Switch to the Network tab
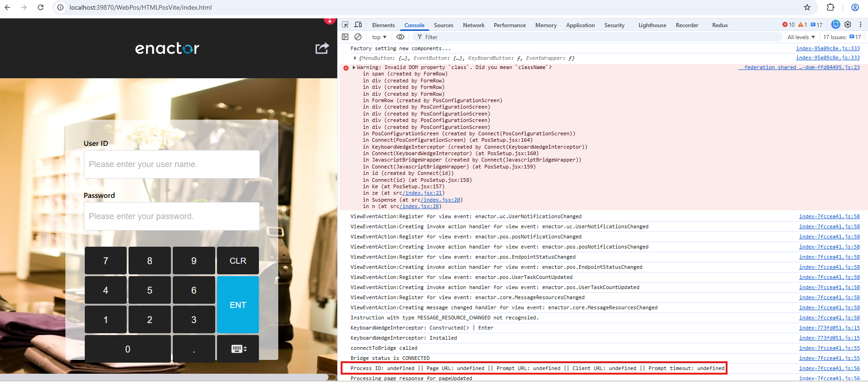Screen dimensions: 868x382 point(474,25)
